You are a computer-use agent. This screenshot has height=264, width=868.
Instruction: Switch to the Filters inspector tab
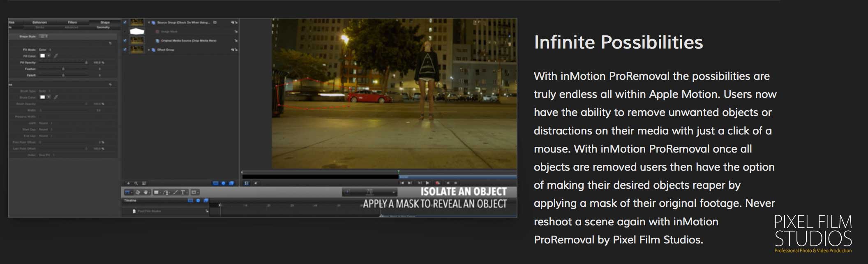[x=72, y=22]
